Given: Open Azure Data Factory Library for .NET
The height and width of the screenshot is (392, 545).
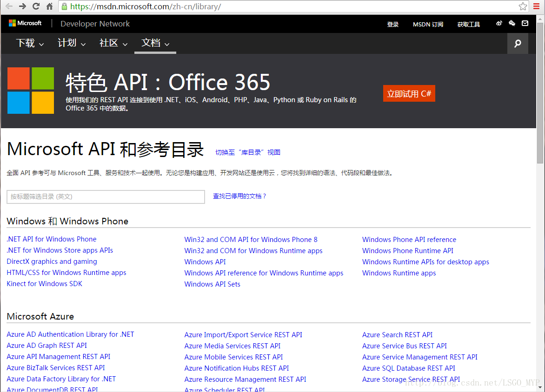Looking at the screenshot, I should tap(61, 379).
